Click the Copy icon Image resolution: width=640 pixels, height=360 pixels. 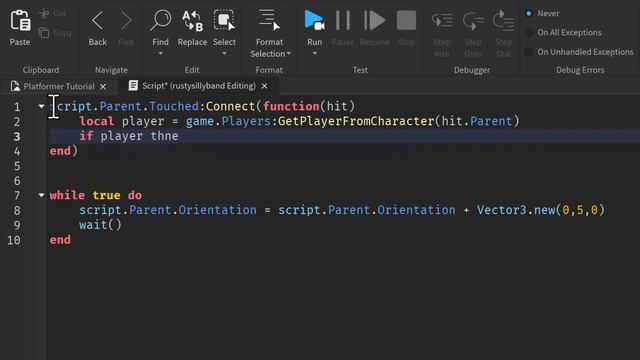pos(44,32)
